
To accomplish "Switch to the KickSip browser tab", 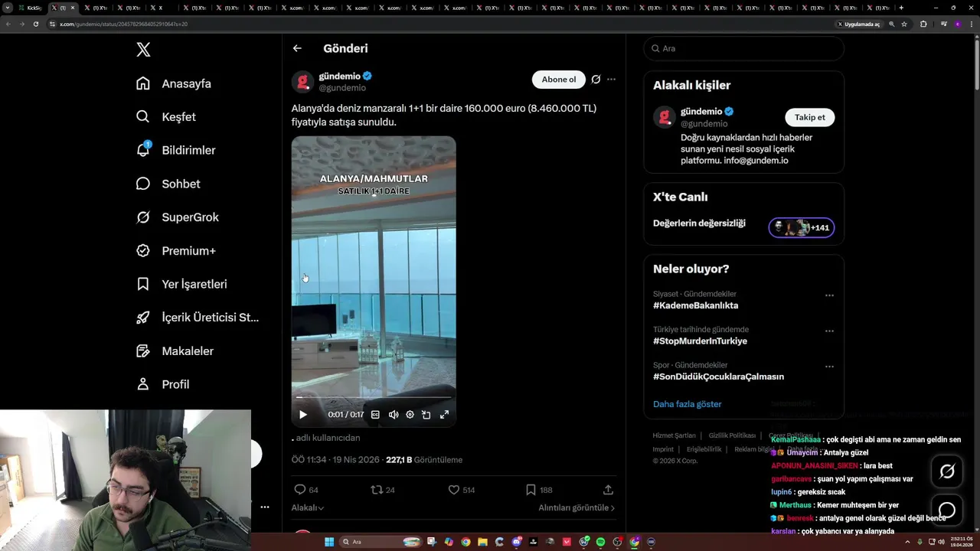I will 31,8.
